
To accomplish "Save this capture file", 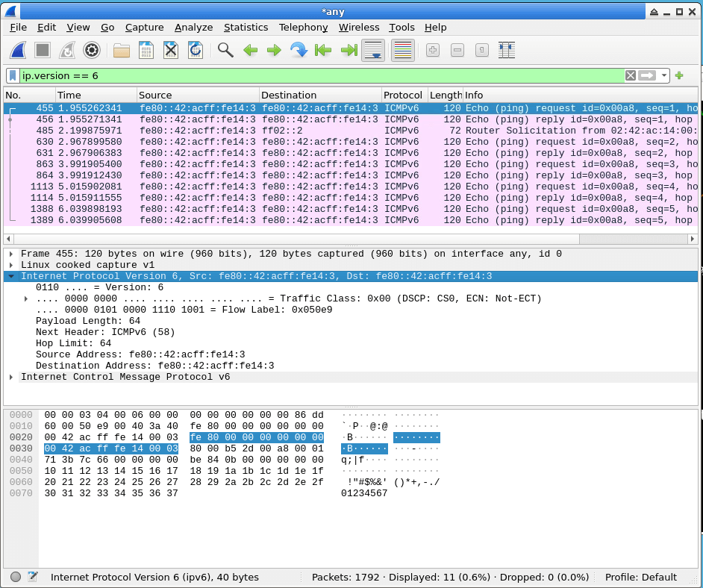I will tap(146, 50).
